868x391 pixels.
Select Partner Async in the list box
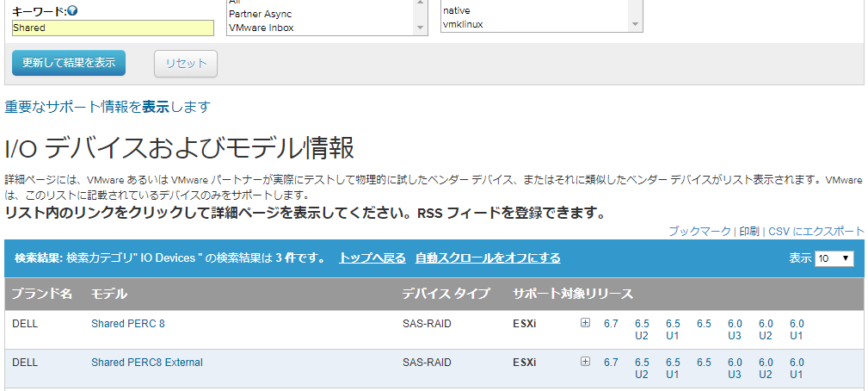(x=260, y=14)
